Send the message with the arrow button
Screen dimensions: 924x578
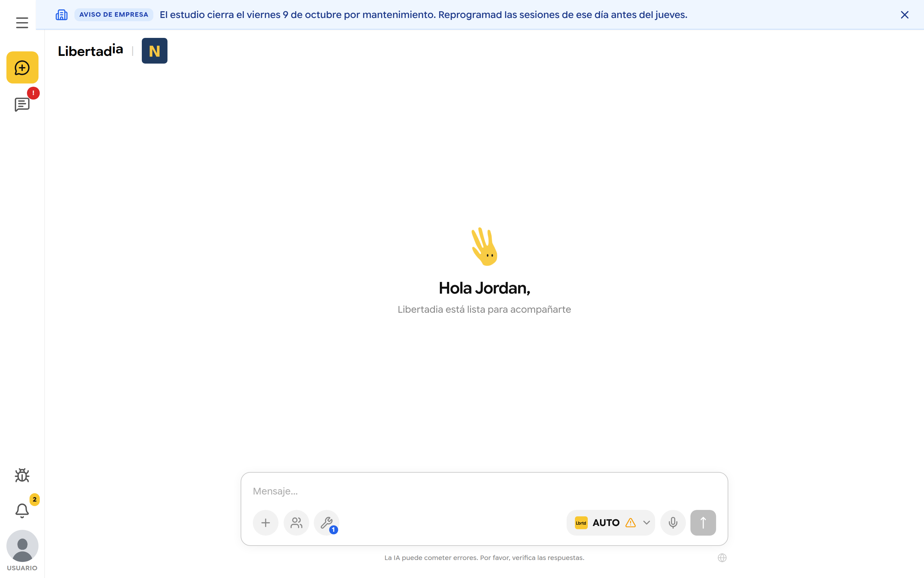point(703,522)
